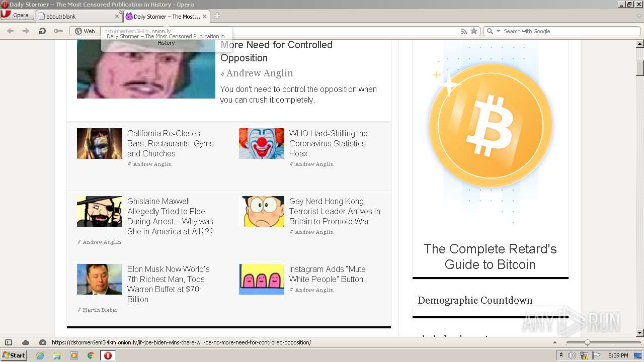Click the Martin Bieber author link
Image resolution: width=644 pixels, height=362 pixels.
pyautogui.click(x=100, y=310)
